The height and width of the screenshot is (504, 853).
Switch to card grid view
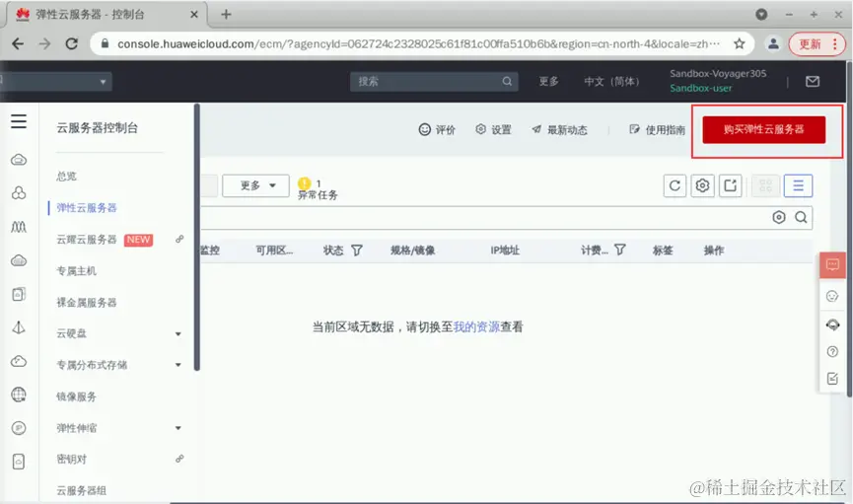coord(765,185)
